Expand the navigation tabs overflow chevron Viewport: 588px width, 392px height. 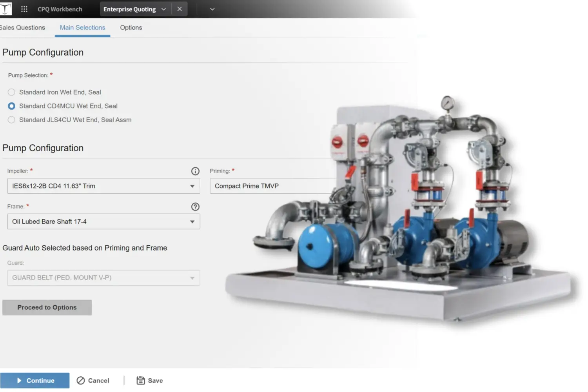(x=212, y=9)
